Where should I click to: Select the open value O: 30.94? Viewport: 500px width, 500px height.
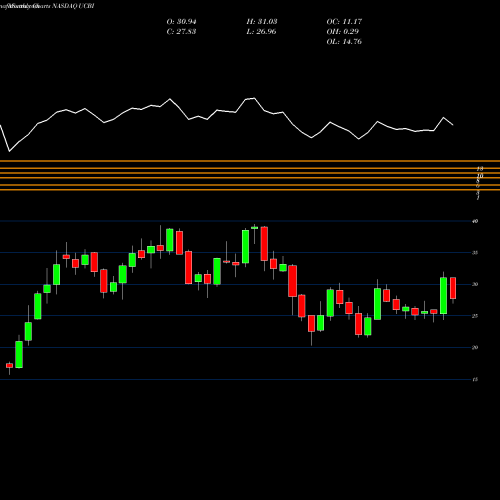pos(181,22)
